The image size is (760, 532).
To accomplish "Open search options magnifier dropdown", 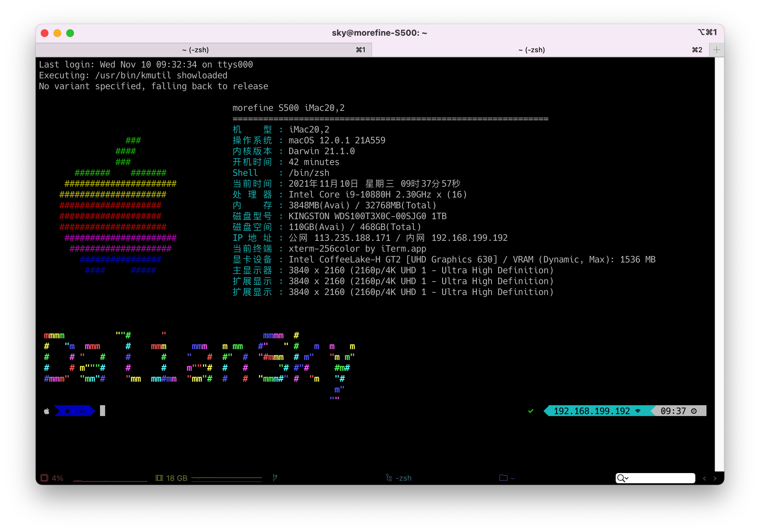I will point(623,478).
